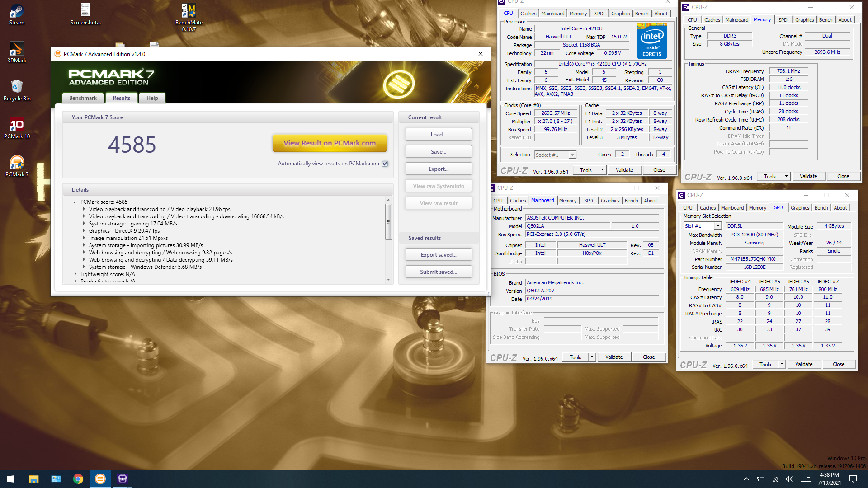Click the PCMark 7 title bar app icon
Screen dimensions: 868x488
click(x=57, y=54)
